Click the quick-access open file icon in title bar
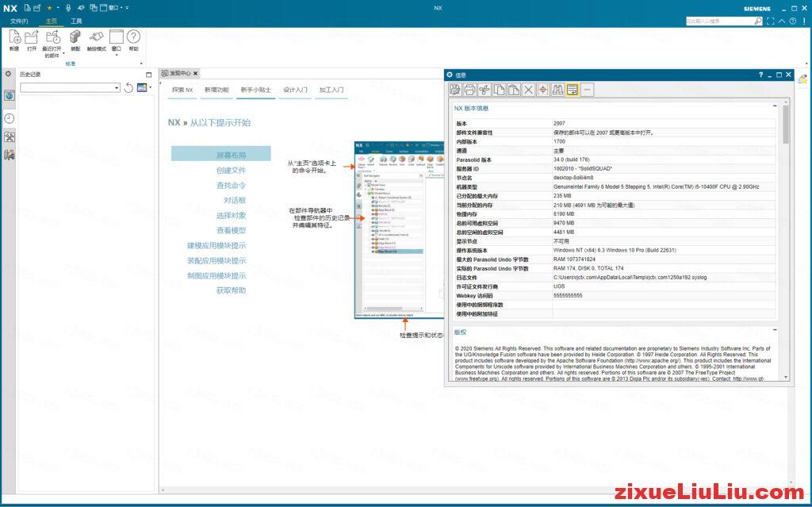Screen dimensions: 812x507 click(36, 8)
